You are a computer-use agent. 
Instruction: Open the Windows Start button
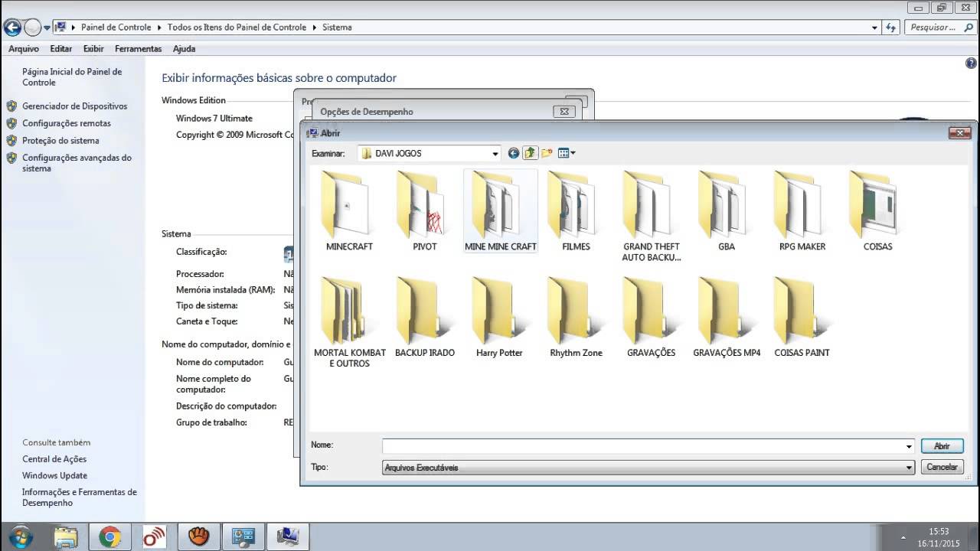click(x=19, y=537)
